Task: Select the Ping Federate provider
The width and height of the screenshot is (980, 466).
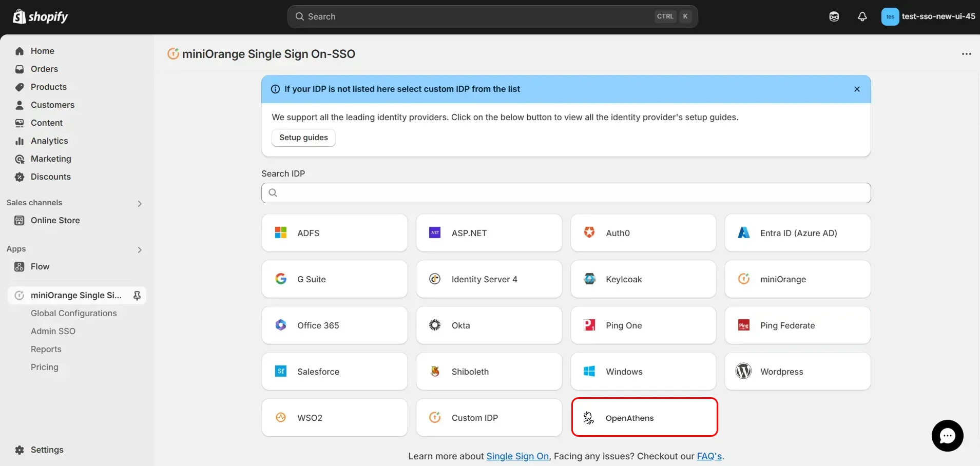Action: tap(798, 325)
